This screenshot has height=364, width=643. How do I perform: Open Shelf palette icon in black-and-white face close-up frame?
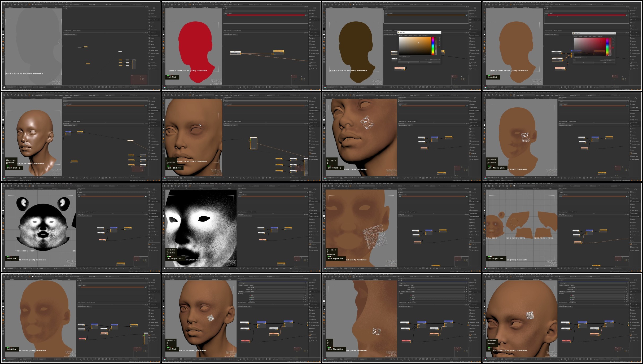pyautogui.click(x=310, y=241)
